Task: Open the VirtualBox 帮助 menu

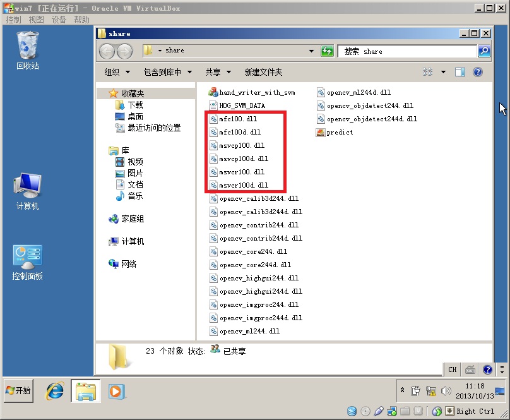Action: (x=81, y=20)
